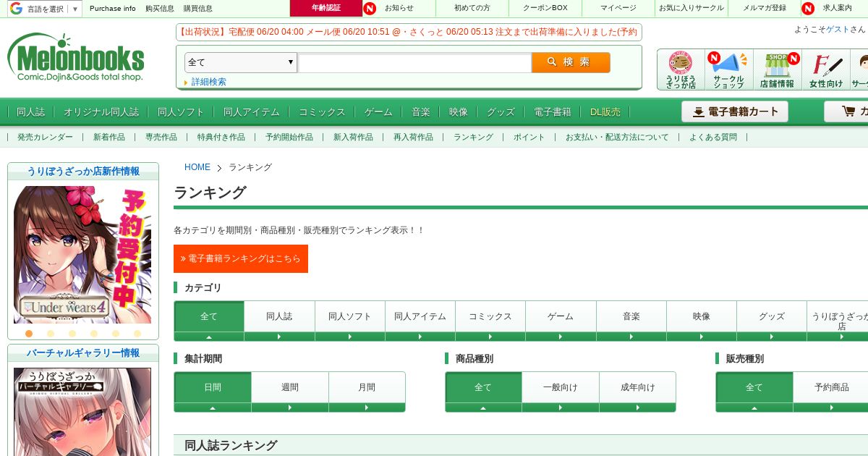Image resolution: width=868 pixels, height=456 pixels.
Task: Open the 店舗情報 shop icon
Action: click(777, 70)
